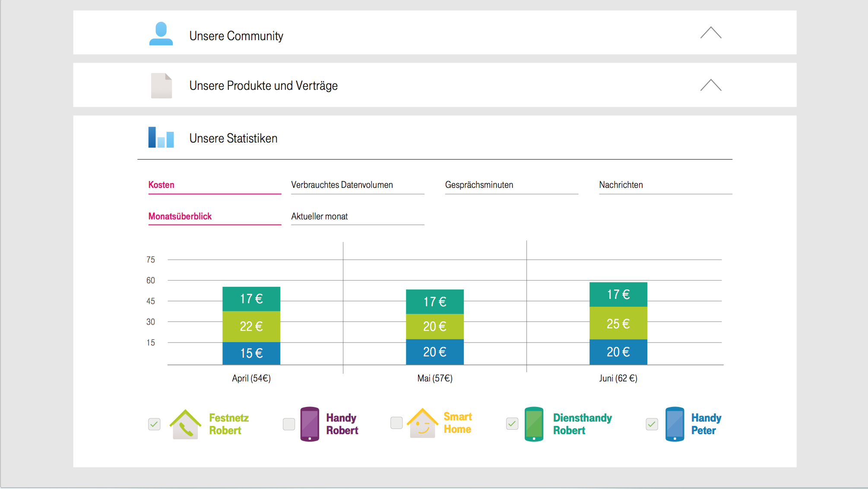Click the 25 € segment in Juni bar
Viewport: 868px width, 489px height.
pyautogui.click(x=618, y=323)
